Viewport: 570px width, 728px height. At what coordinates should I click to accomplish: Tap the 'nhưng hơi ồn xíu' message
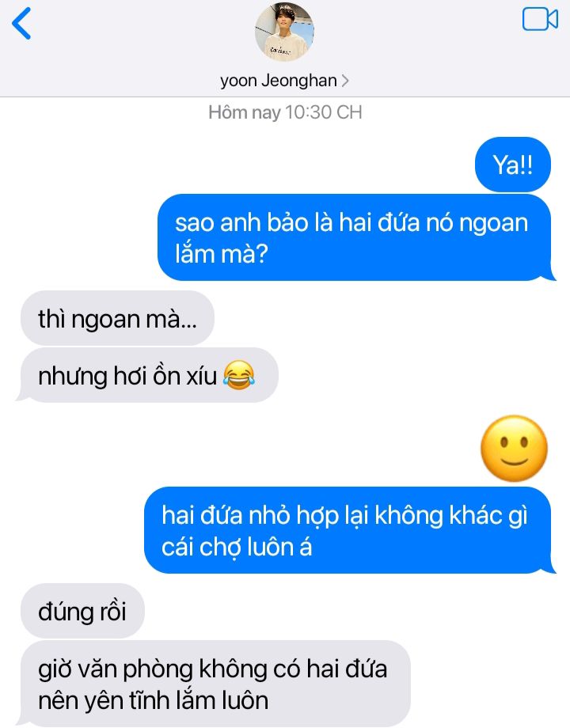[148, 375]
